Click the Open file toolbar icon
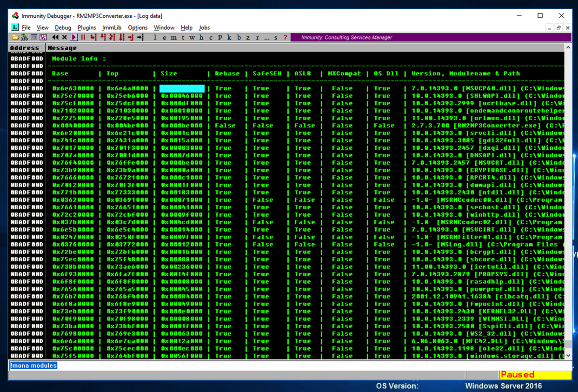Screen dimensions: 578x392 (x=15, y=37)
